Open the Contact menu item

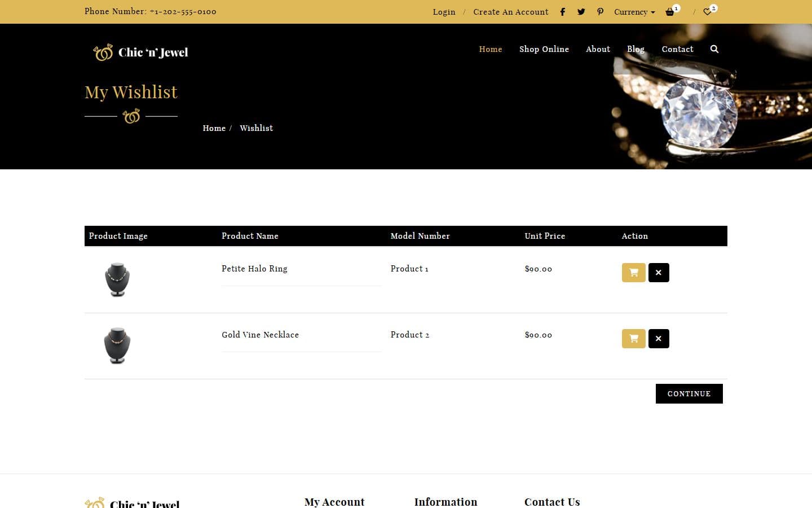click(x=677, y=49)
